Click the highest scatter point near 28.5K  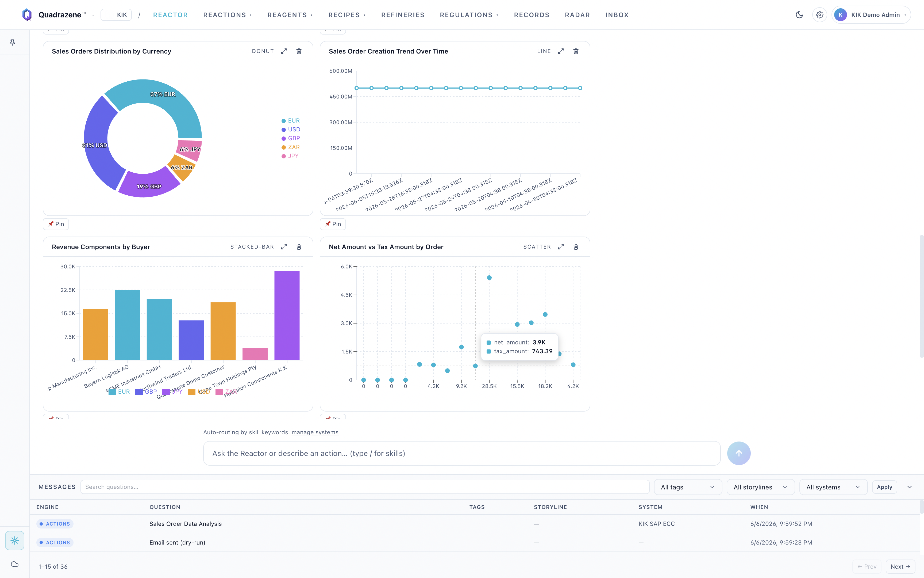[x=489, y=277]
